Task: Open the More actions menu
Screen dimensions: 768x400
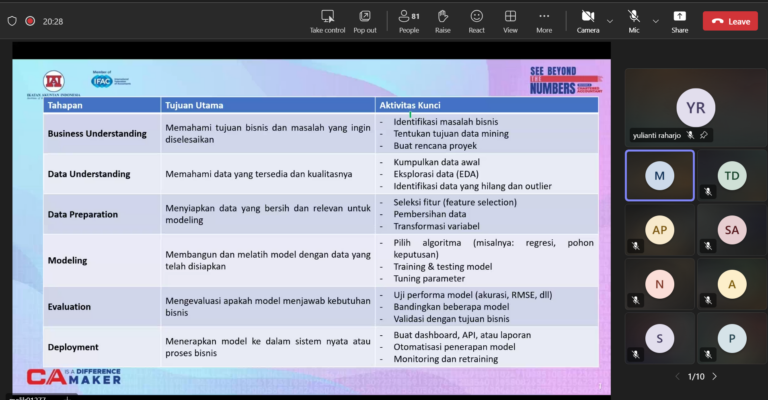Action: (x=544, y=20)
